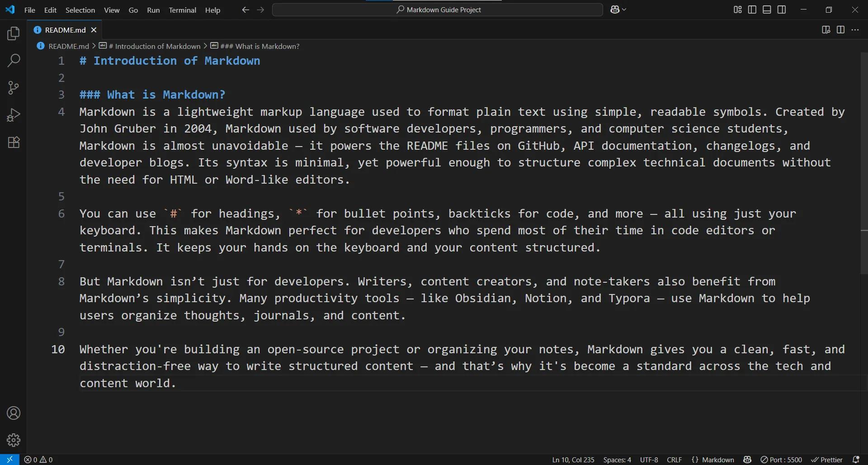
Task: Click the Spaces: 4 indent setting
Action: click(617, 460)
